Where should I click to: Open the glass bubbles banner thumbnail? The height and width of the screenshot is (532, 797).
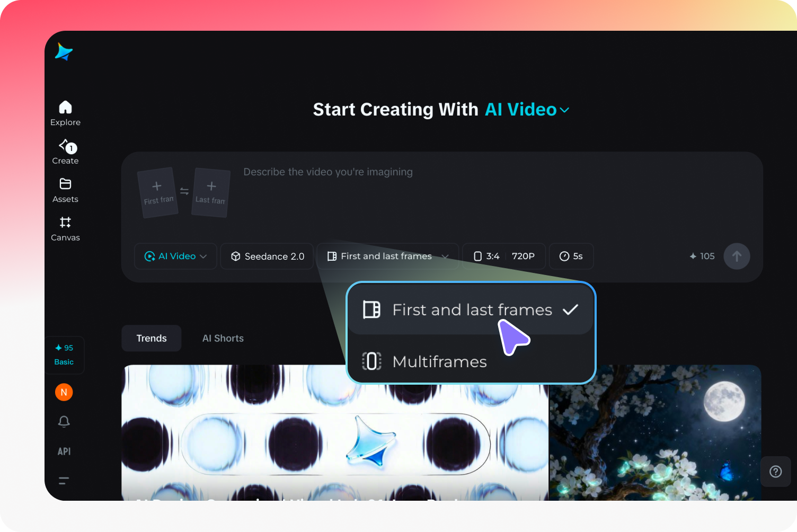(x=335, y=433)
